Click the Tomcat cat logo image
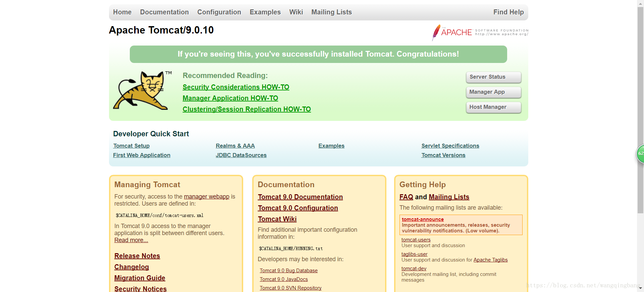Image resolution: width=644 pixels, height=292 pixels. click(x=143, y=90)
